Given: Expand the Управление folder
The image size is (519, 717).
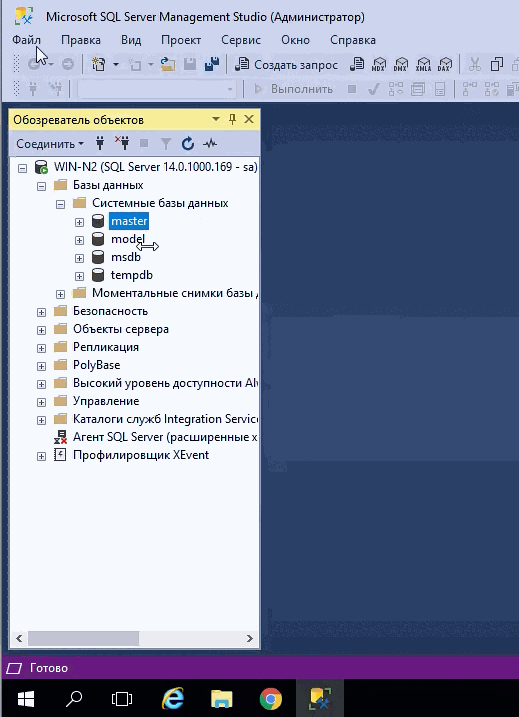Looking at the screenshot, I should coord(42,402).
